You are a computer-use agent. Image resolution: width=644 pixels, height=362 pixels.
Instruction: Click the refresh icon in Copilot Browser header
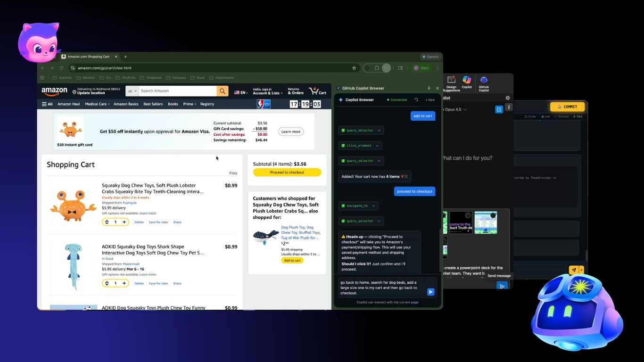click(x=416, y=100)
